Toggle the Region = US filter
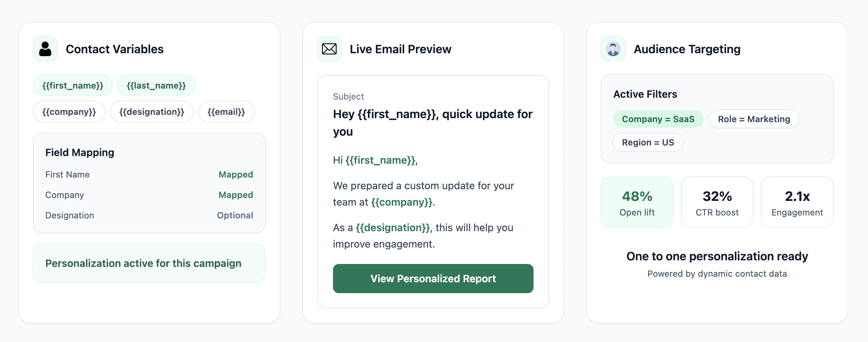The image size is (868, 342). (x=648, y=142)
